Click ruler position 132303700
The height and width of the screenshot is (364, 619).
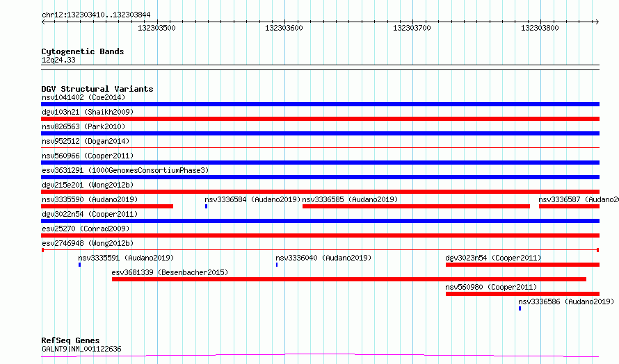pyautogui.click(x=412, y=28)
